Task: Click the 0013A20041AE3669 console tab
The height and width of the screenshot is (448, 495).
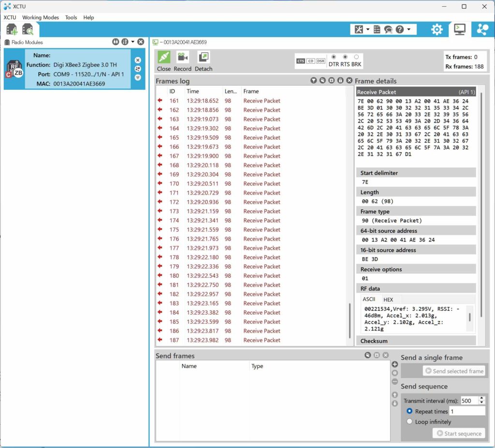Action: click(180, 42)
